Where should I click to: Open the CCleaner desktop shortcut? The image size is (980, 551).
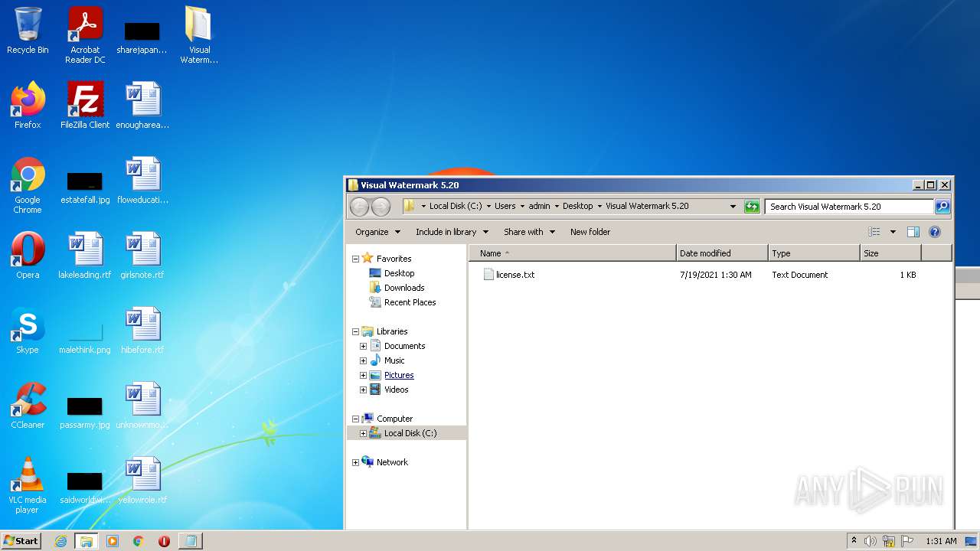(x=28, y=406)
